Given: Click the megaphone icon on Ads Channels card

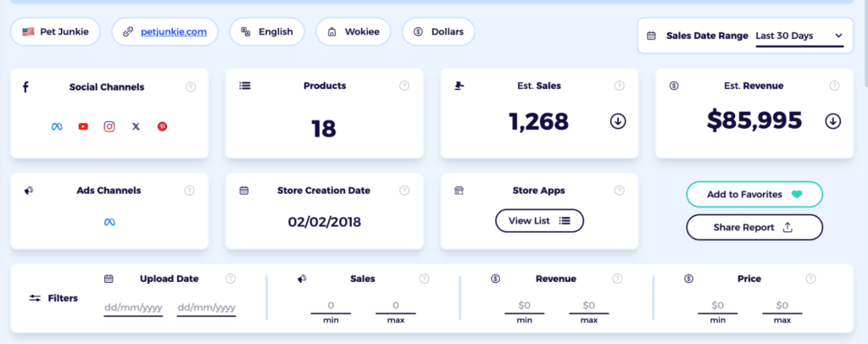Looking at the screenshot, I should 29,191.
